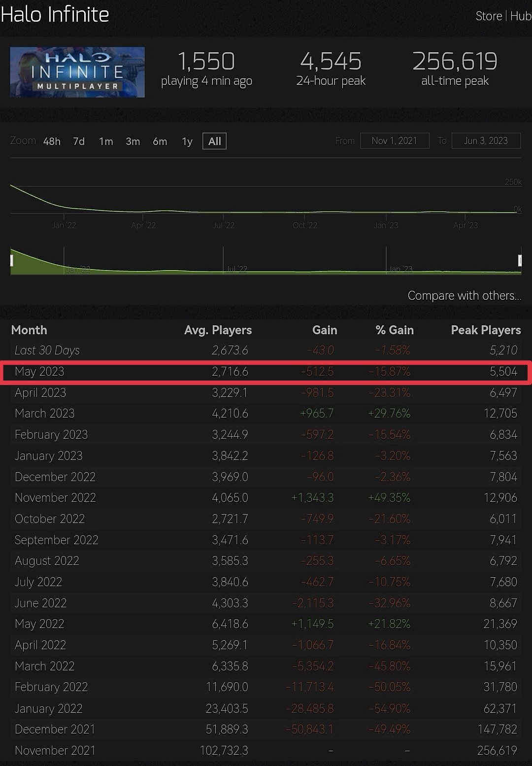Select the April 2022 row label
This screenshot has width=532, height=766.
tap(40, 645)
